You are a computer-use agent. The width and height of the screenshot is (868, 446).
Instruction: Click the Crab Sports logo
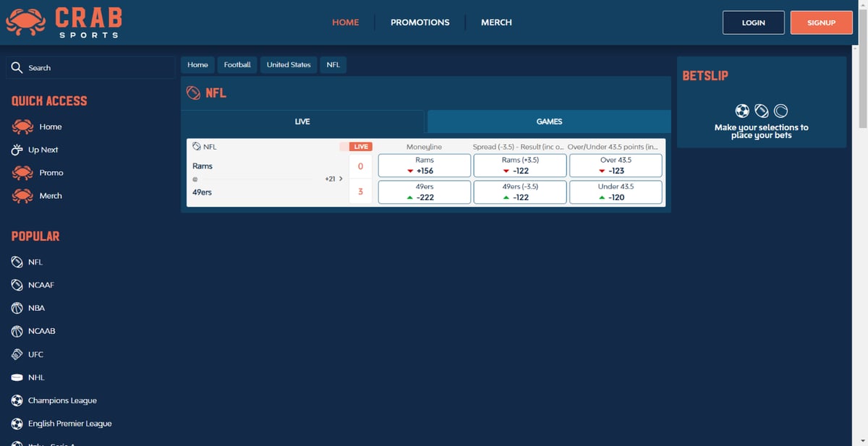(x=64, y=22)
